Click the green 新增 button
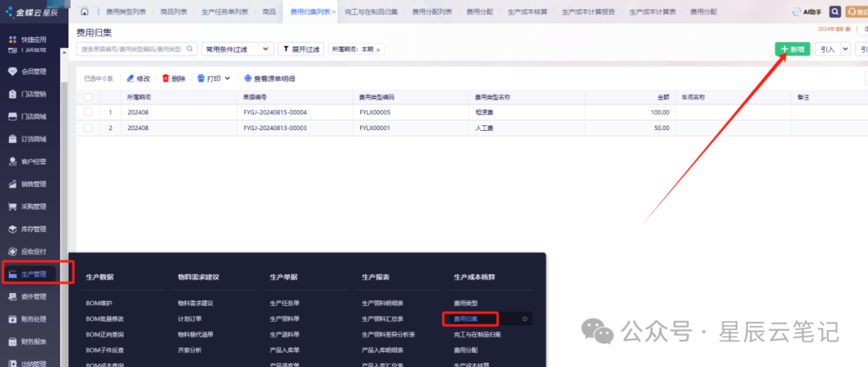Viewport: 868px width, 367px height. point(792,49)
